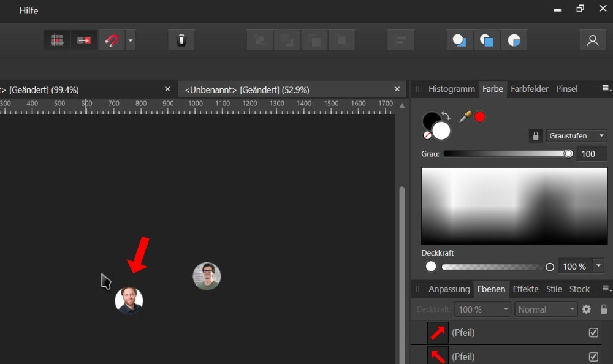Open the Histogramm panel tab
Viewport: 613px width, 364px height.
[452, 89]
